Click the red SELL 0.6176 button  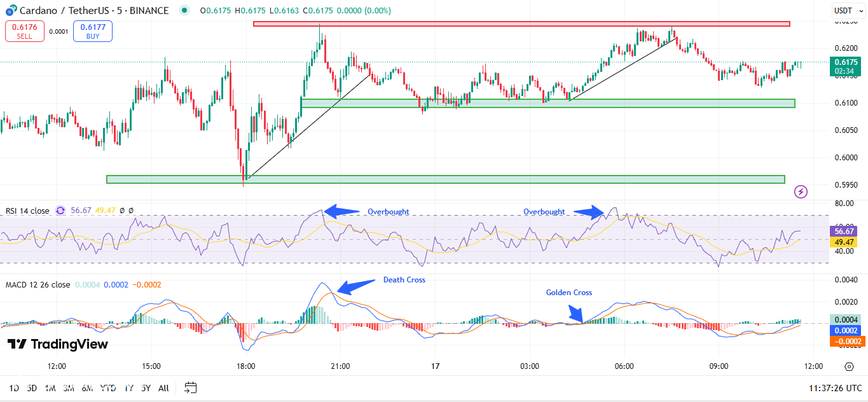(25, 31)
